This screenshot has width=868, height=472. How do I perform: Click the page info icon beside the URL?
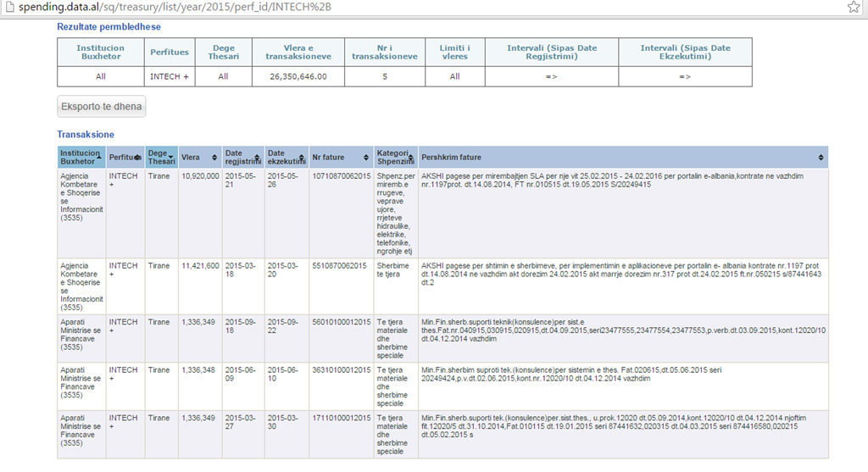coord(7,8)
